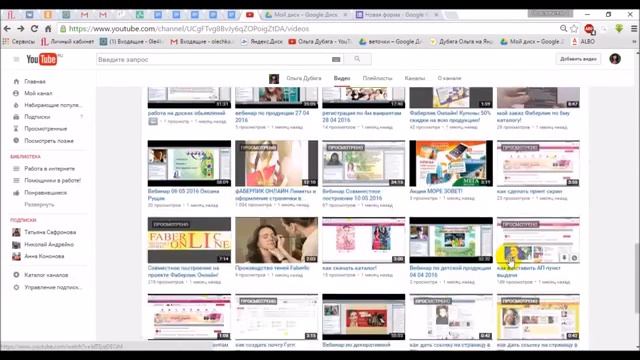This screenshot has width=640, height=360.
Task: Open the first pinned Gmail tab
Action: point(84,15)
